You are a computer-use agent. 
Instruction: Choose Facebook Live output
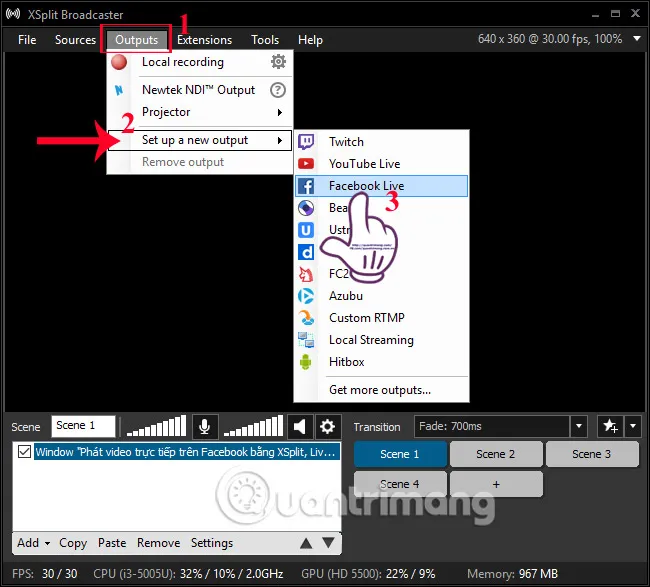(381, 186)
